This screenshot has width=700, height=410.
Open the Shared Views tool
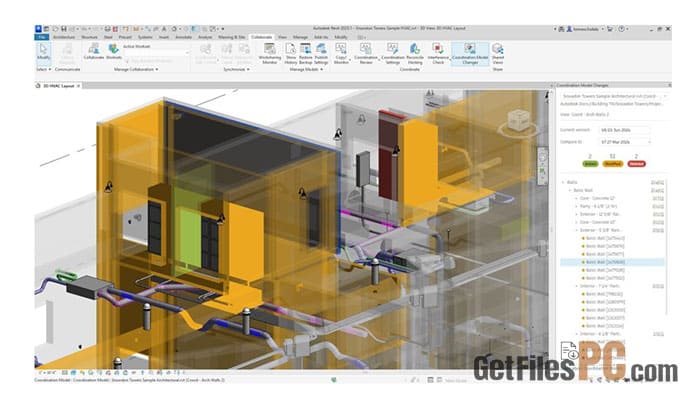497,54
